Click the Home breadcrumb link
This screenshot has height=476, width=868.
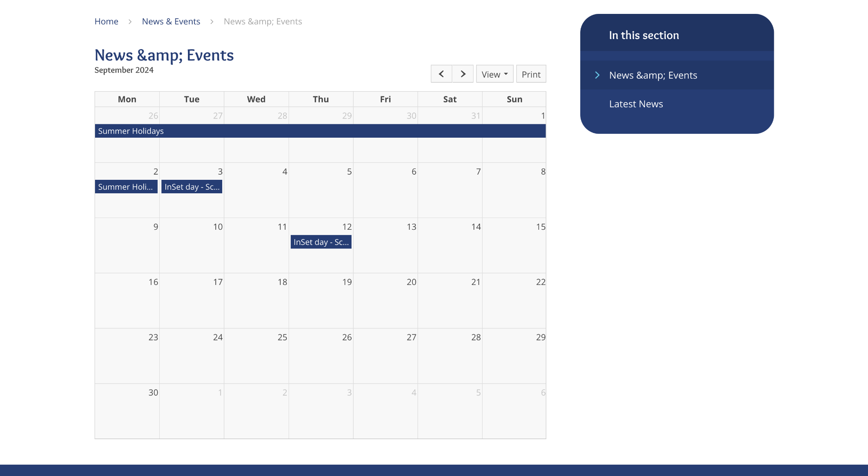point(106,21)
